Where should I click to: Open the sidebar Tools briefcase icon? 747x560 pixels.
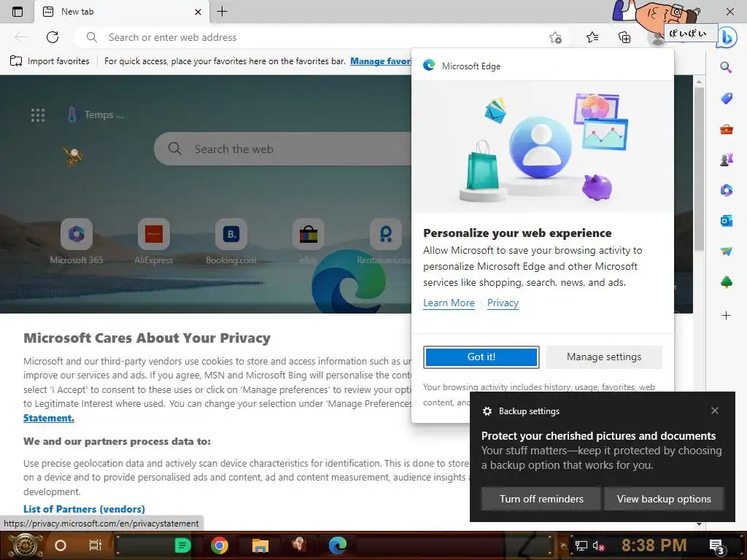726,129
